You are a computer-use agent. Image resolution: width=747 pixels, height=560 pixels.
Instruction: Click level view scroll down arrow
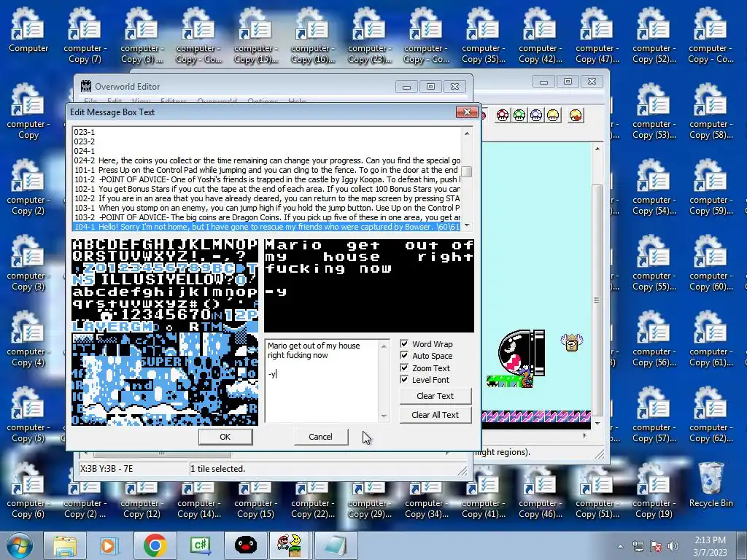(x=597, y=424)
